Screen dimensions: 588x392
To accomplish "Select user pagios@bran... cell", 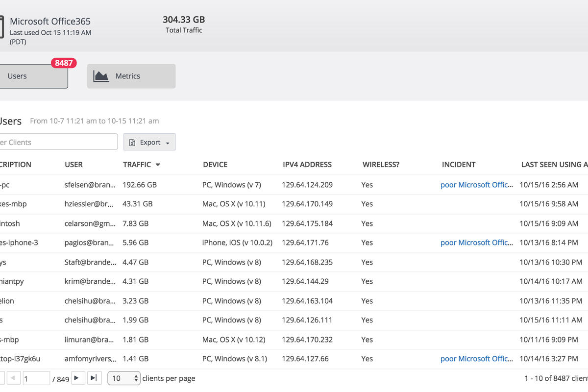I will [x=90, y=243].
